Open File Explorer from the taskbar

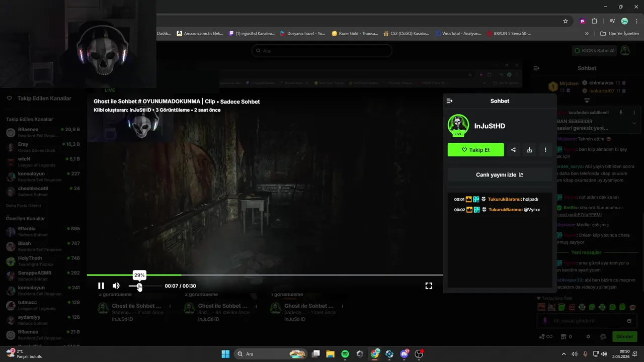pos(331,354)
